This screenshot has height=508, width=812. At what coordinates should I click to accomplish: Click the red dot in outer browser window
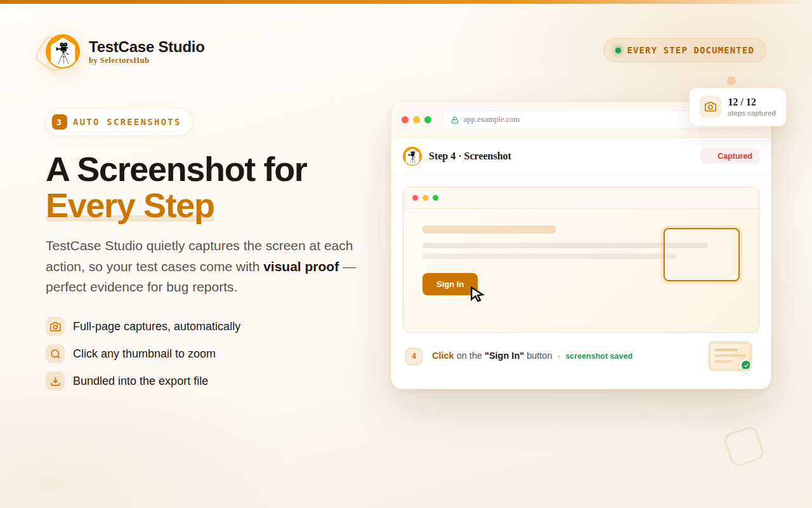[405, 119]
